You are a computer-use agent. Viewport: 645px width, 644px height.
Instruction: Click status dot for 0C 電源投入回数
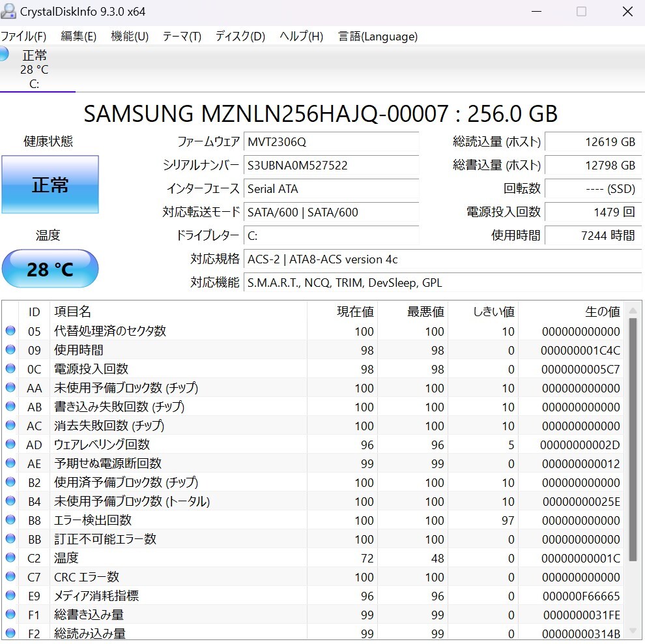[10, 368]
